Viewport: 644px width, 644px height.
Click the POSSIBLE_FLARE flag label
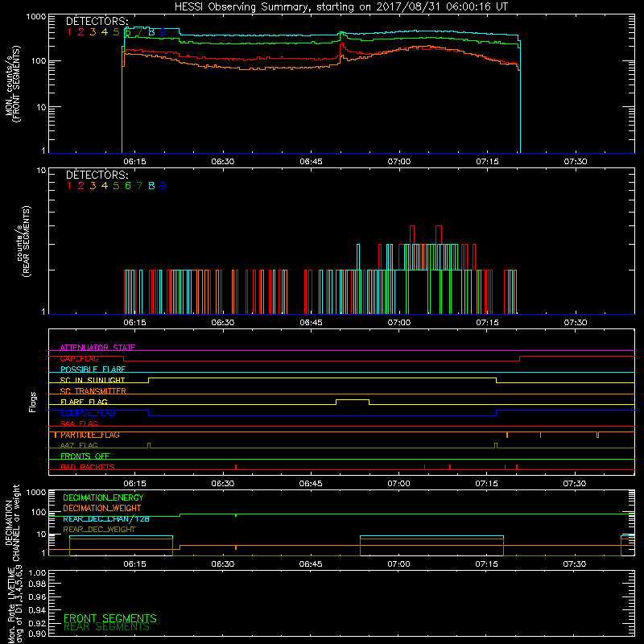coord(93,369)
